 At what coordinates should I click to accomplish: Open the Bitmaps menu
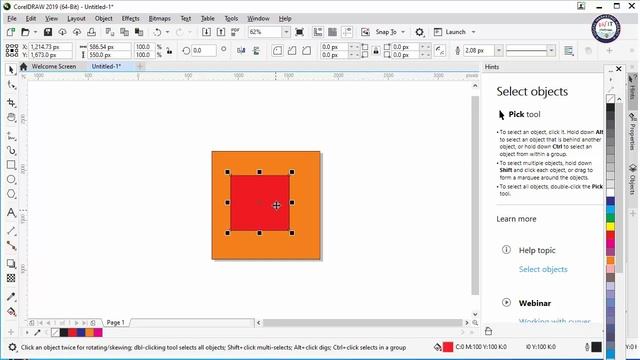160,18
